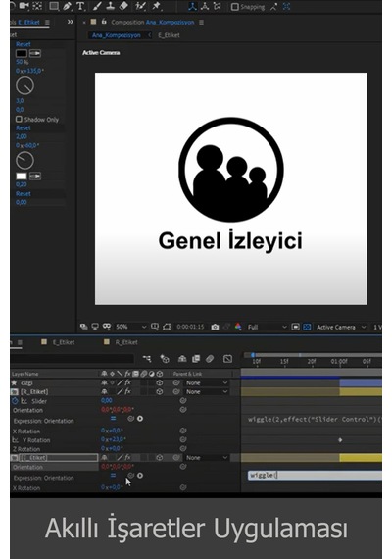Click the topmost Reset link in Effect Controls
Viewport: 392px width, 559px height.
24,44
